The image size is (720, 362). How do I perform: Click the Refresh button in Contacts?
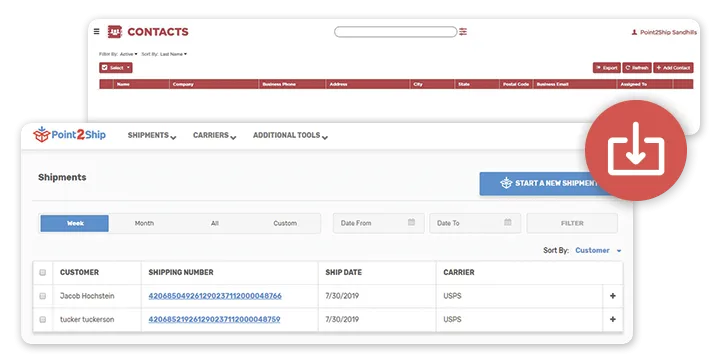pos(637,68)
